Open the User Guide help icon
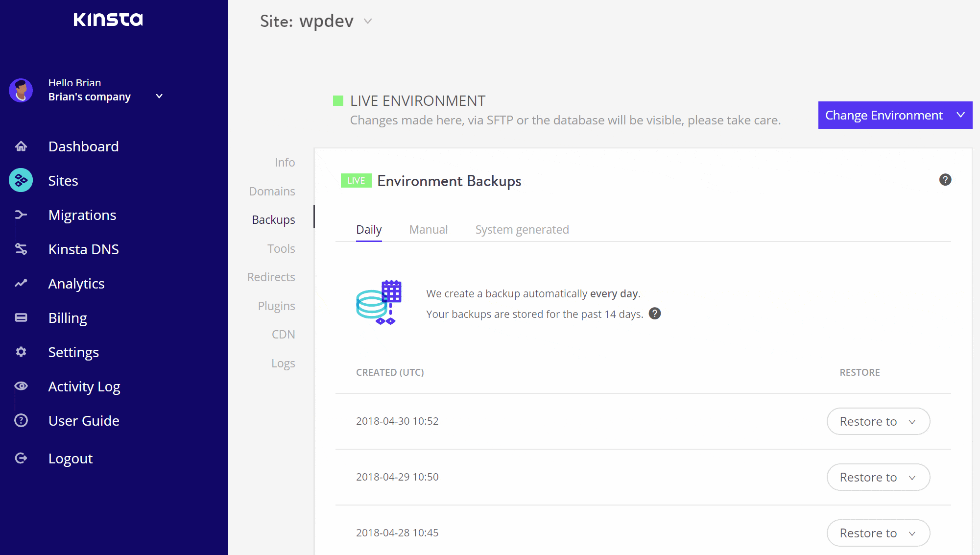The image size is (980, 555). (21, 420)
